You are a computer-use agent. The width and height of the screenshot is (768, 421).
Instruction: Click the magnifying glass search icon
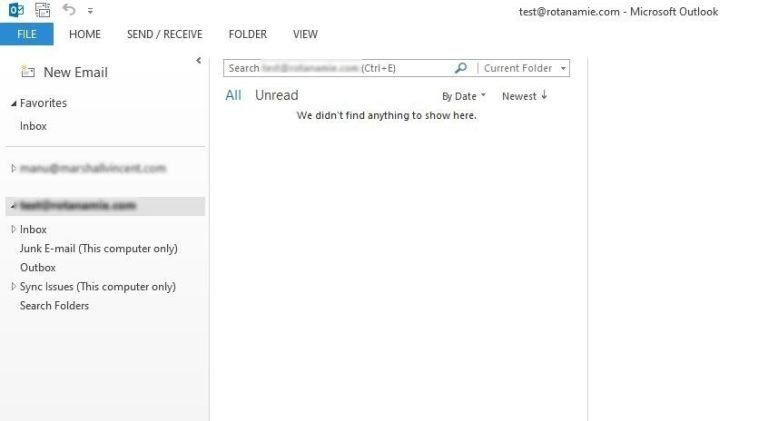(461, 68)
